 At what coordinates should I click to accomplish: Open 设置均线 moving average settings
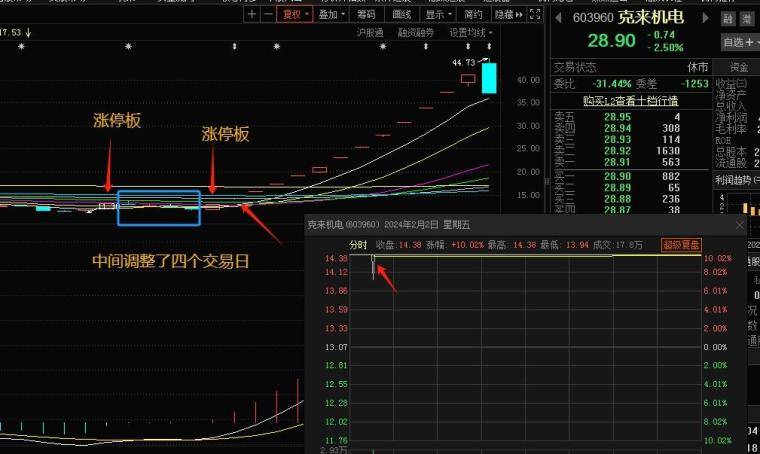click(x=470, y=32)
